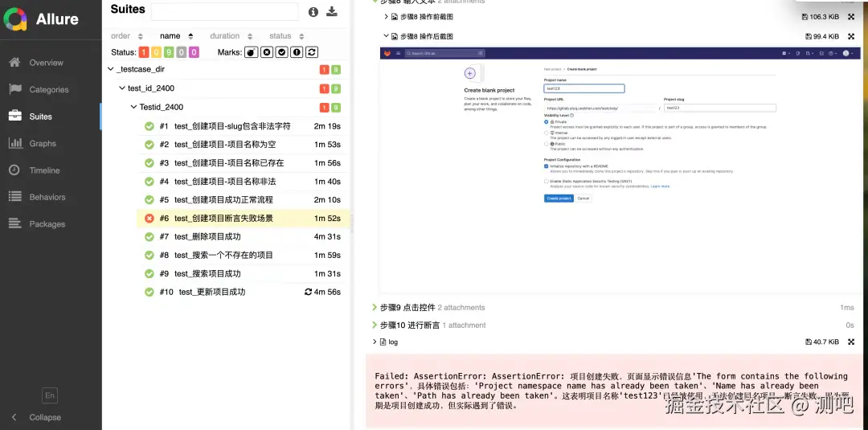
Task: Click the green passed icon of test #9
Action: click(149, 274)
